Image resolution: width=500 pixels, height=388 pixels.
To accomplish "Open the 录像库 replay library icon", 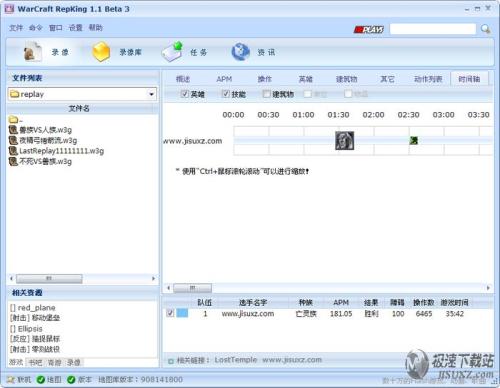I will point(101,52).
